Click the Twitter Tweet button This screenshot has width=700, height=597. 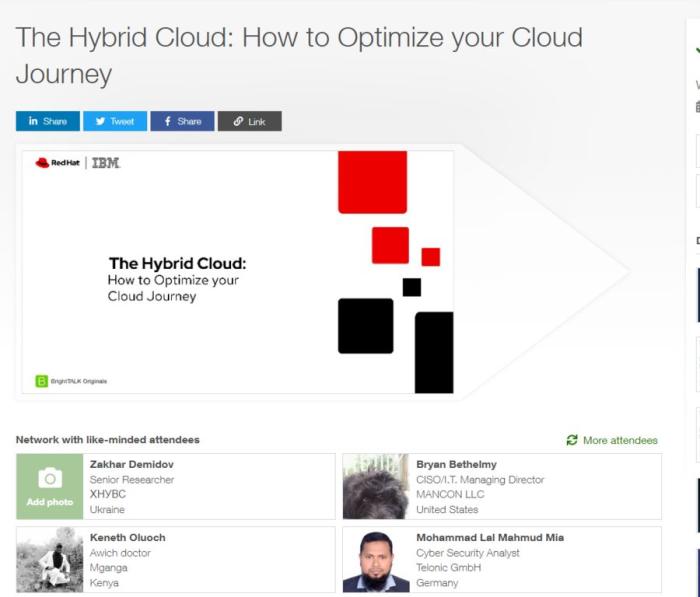point(115,121)
